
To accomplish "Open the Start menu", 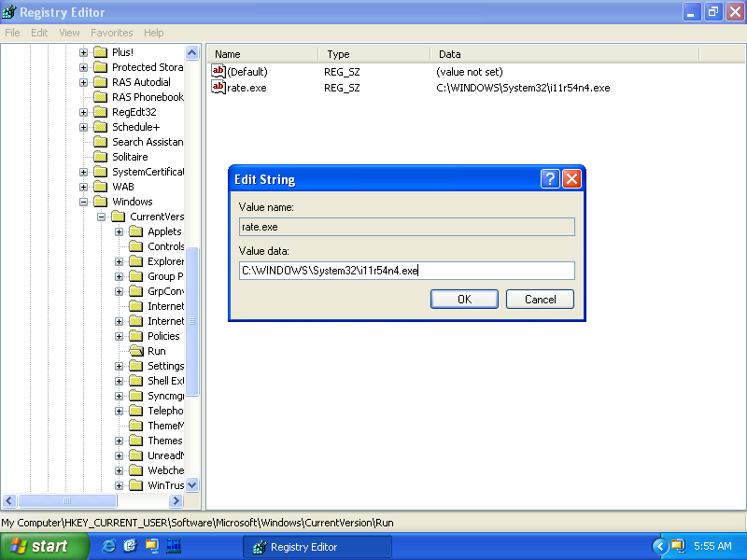I will pyautogui.click(x=45, y=546).
